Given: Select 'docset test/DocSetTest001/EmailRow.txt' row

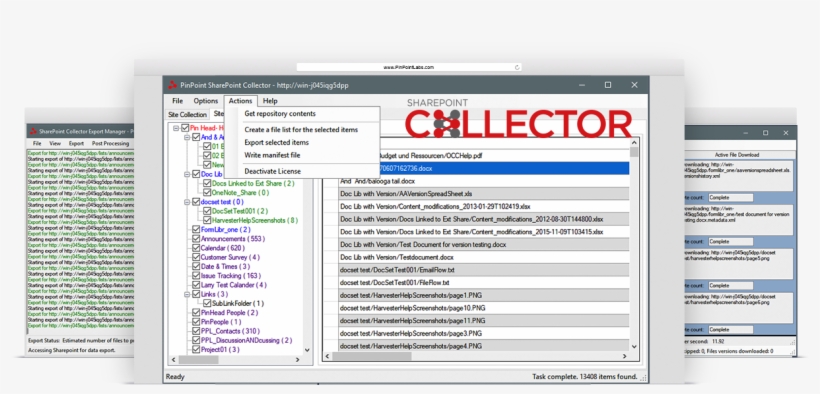Looking at the screenshot, I should click(483, 270).
